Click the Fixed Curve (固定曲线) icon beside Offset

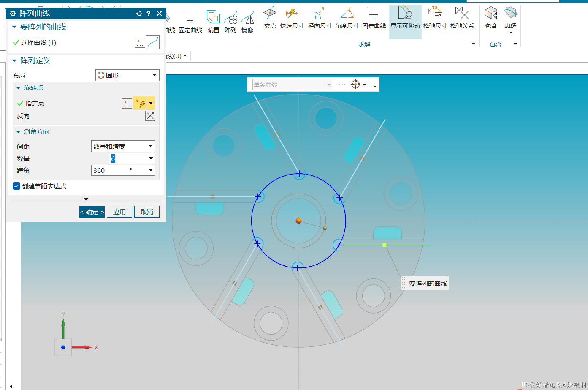tap(190, 21)
